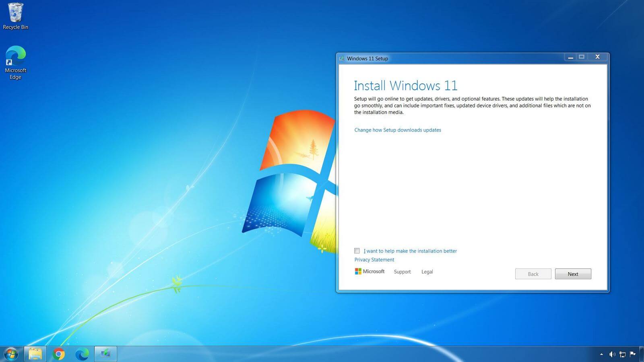Open File Explorer from the taskbar
The height and width of the screenshot is (362, 644).
click(x=35, y=354)
